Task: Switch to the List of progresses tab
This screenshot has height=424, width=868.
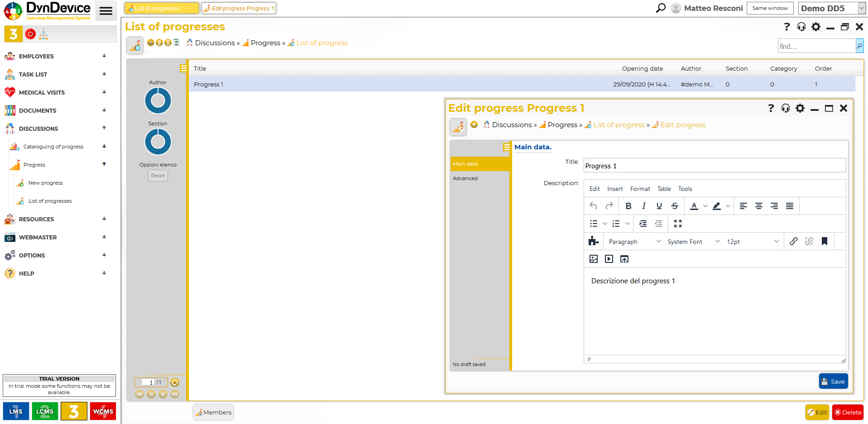Action: tap(162, 8)
